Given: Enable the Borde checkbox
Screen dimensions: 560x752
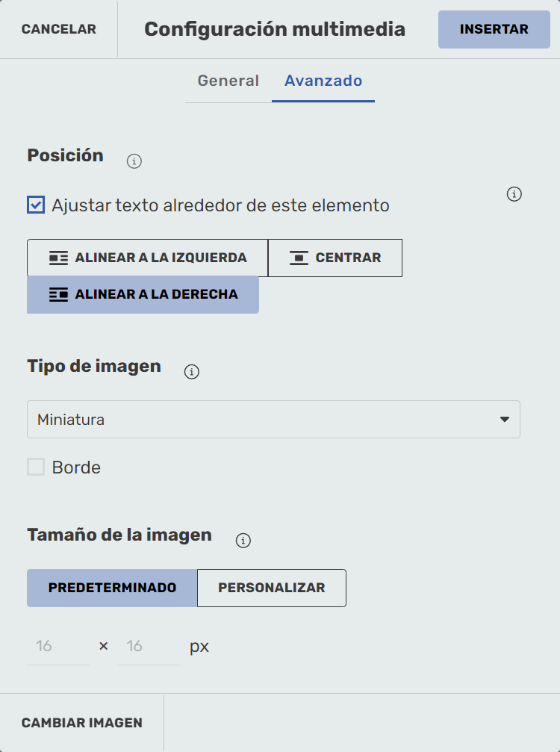Looking at the screenshot, I should point(36,467).
